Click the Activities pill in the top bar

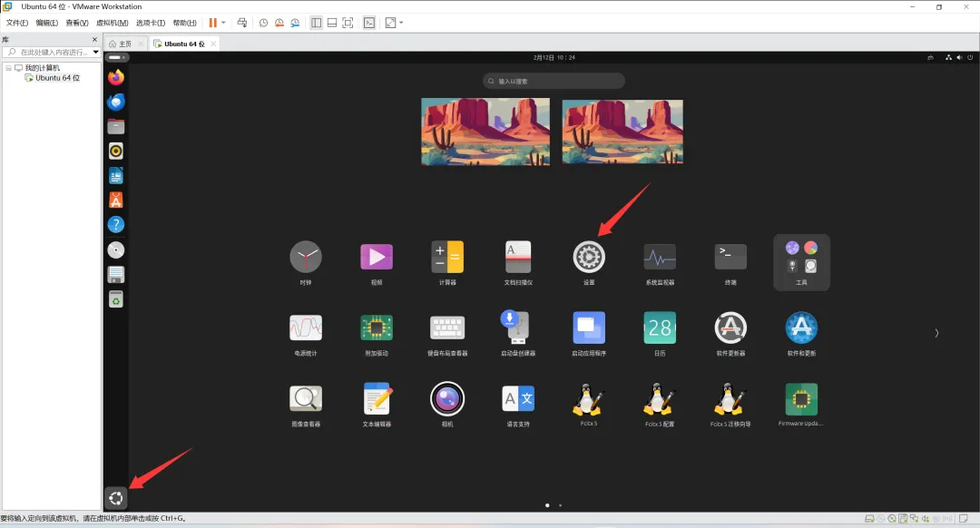[x=116, y=57]
